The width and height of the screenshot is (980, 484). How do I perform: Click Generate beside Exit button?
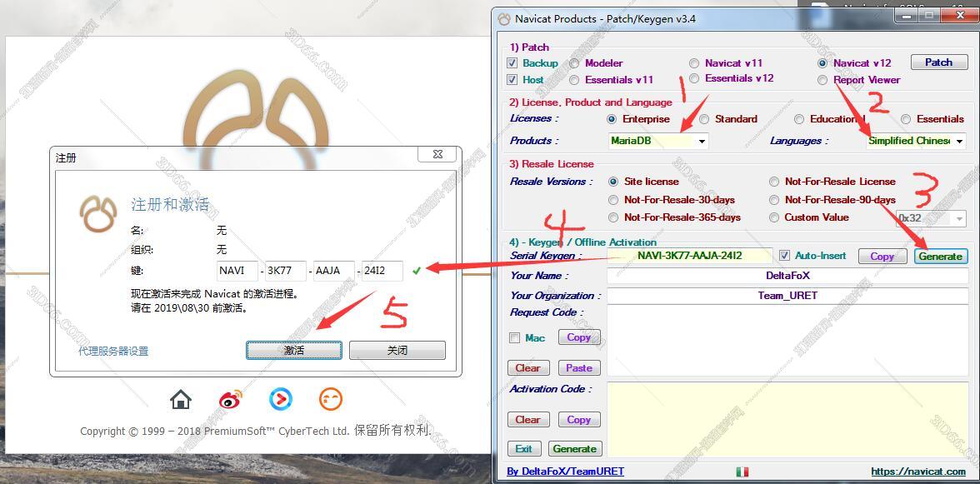(x=574, y=448)
